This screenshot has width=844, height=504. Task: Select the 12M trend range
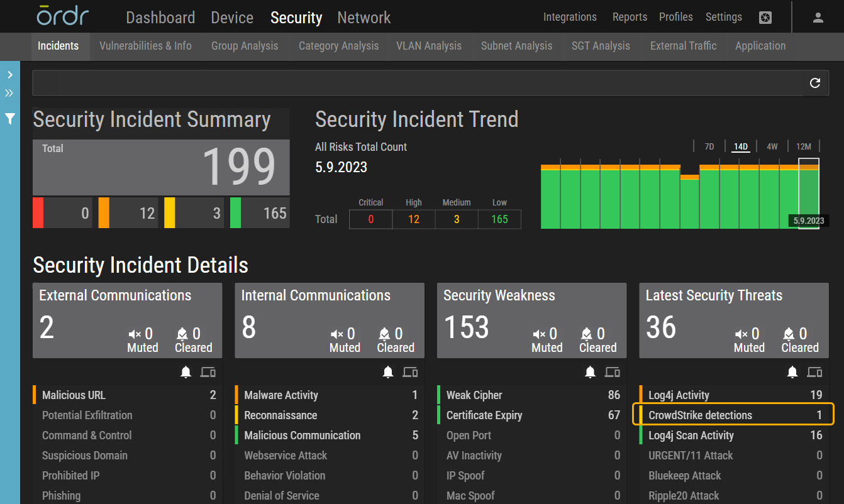[803, 146]
